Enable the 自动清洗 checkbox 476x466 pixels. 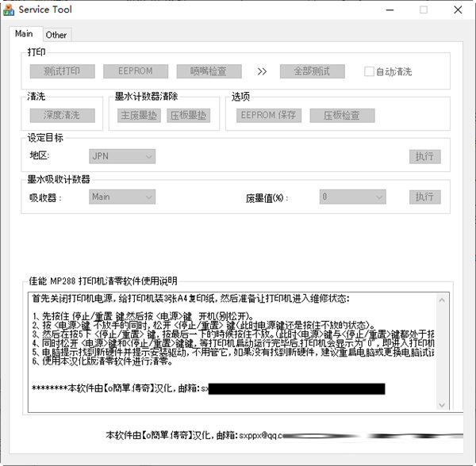click(x=369, y=71)
